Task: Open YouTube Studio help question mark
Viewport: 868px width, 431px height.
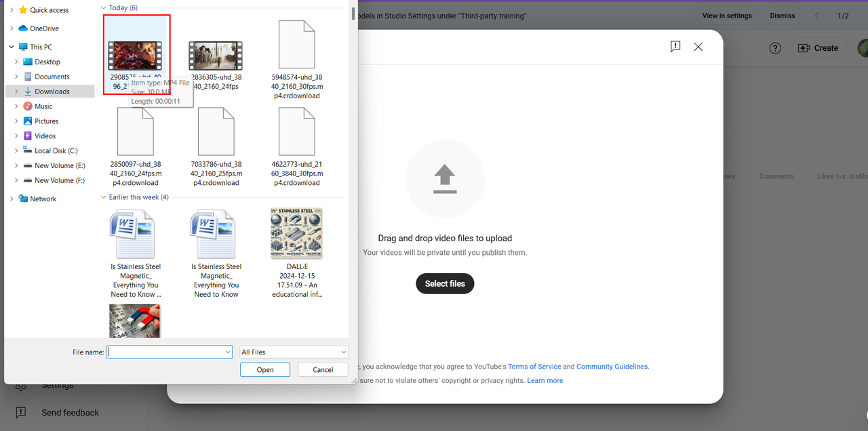Action: 776,48
